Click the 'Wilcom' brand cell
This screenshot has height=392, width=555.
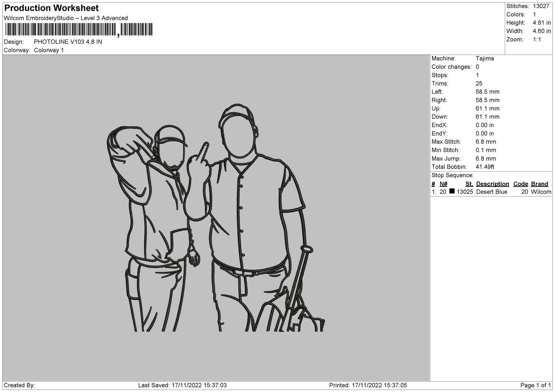[x=541, y=192]
